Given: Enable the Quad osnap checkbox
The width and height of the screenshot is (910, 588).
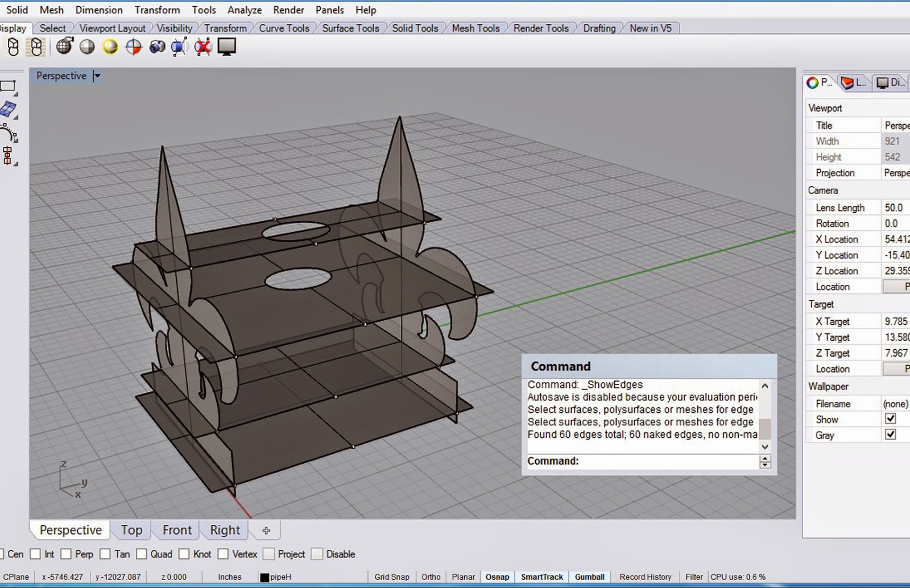Looking at the screenshot, I should pos(142,554).
